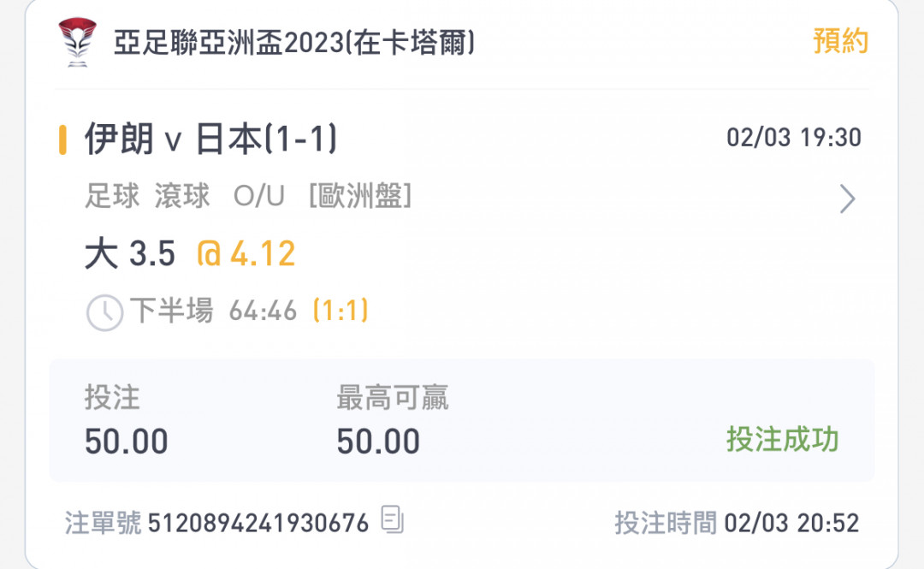
Task: Click the 投注成功 status label
Action: pos(782,439)
